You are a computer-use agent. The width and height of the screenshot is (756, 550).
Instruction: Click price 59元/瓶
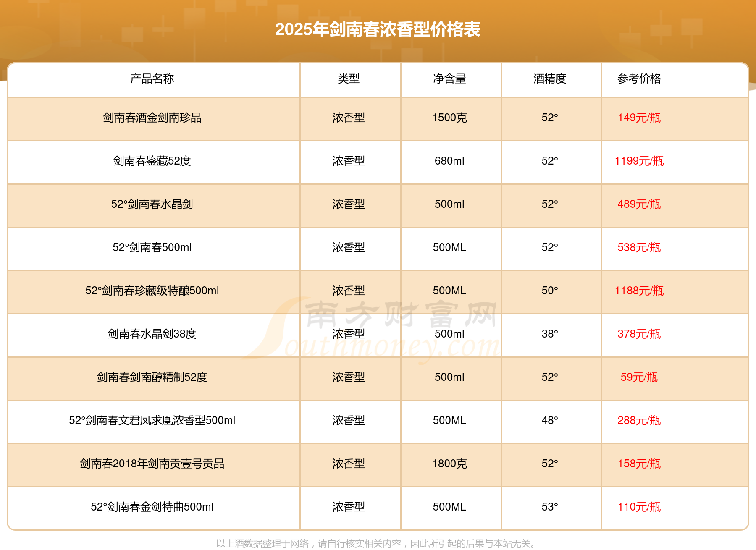coord(639,377)
